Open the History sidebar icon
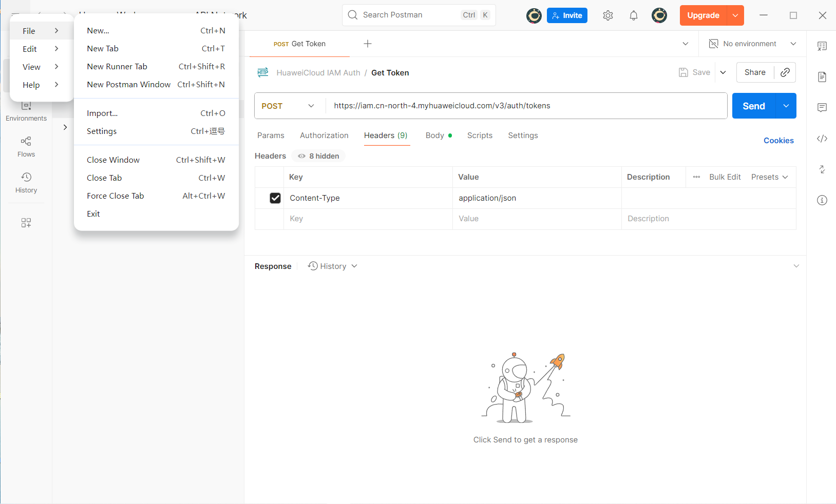 pyautogui.click(x=26, y=183)
